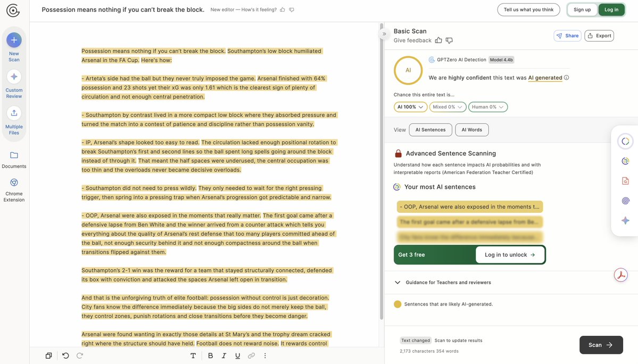
Task: Start a New Scan
Action: point(14,47)
